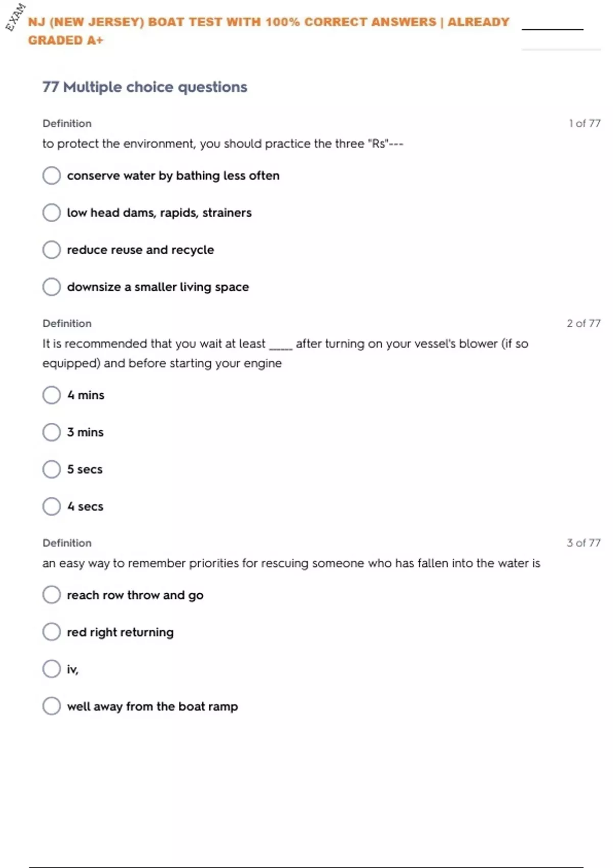Click the three 'Rs' question text

pos(223,144)
